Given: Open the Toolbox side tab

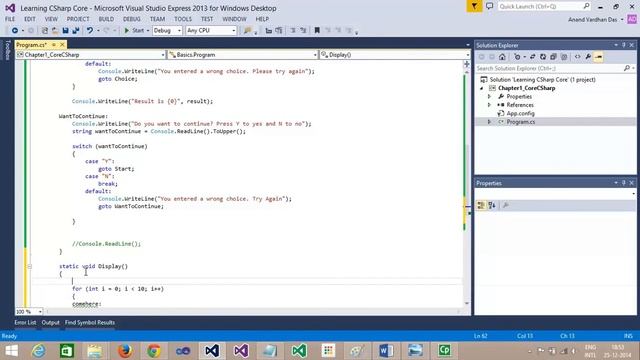Looking at the screenshot, I should coord(7,50).
